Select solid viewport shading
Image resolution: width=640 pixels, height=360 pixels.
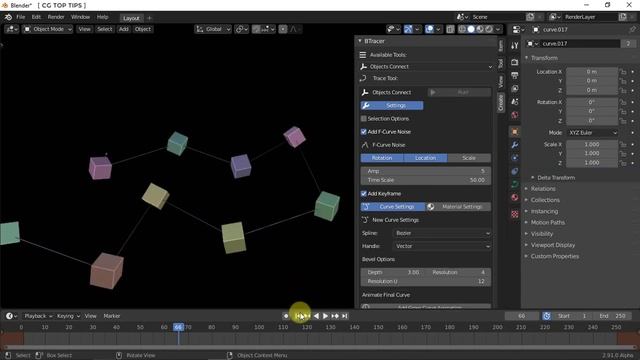471,29
